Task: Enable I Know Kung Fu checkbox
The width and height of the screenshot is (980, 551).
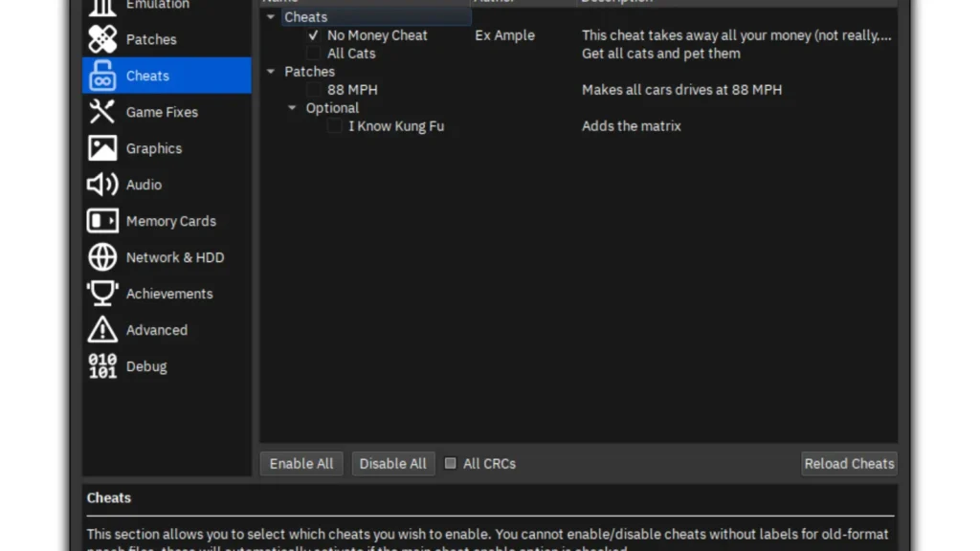Action: coord(334,126)
